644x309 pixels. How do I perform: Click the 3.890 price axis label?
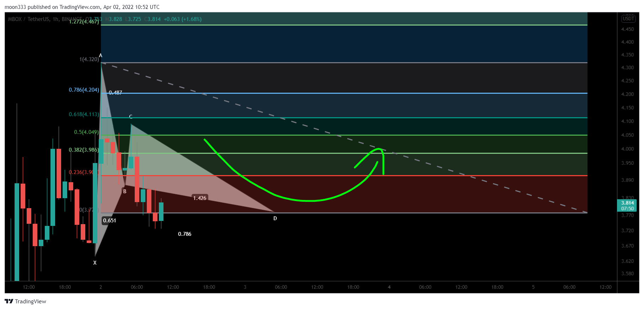pyautogui.click(x=627, y=180)
